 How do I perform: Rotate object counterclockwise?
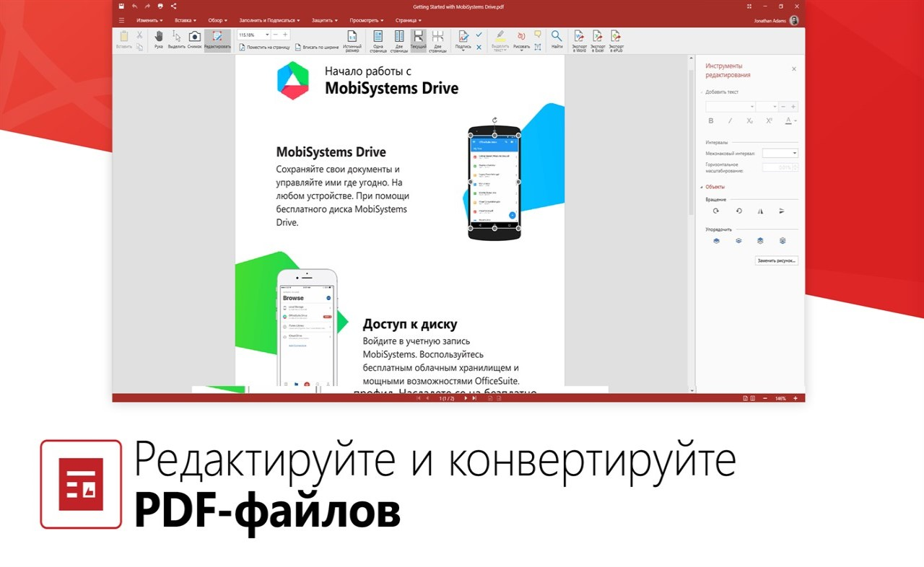click(x=738, y=211)
